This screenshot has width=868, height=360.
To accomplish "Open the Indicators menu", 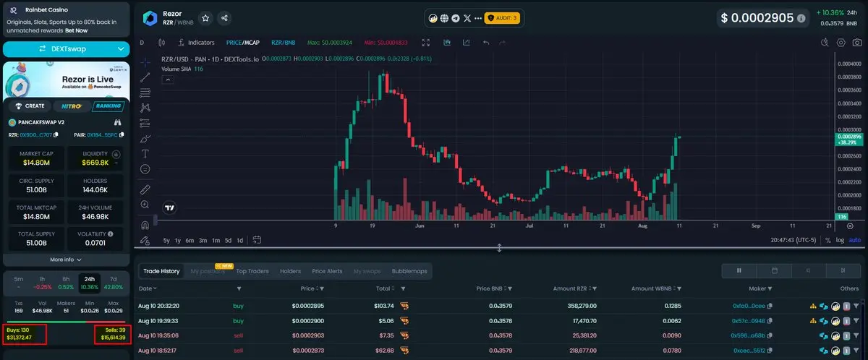I will tap(195, 43).
